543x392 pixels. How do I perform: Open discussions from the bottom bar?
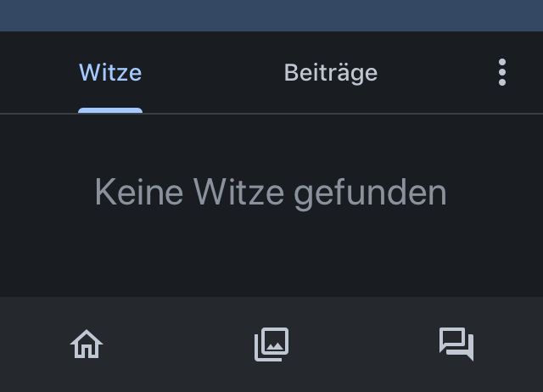click(x=456, y=344)
